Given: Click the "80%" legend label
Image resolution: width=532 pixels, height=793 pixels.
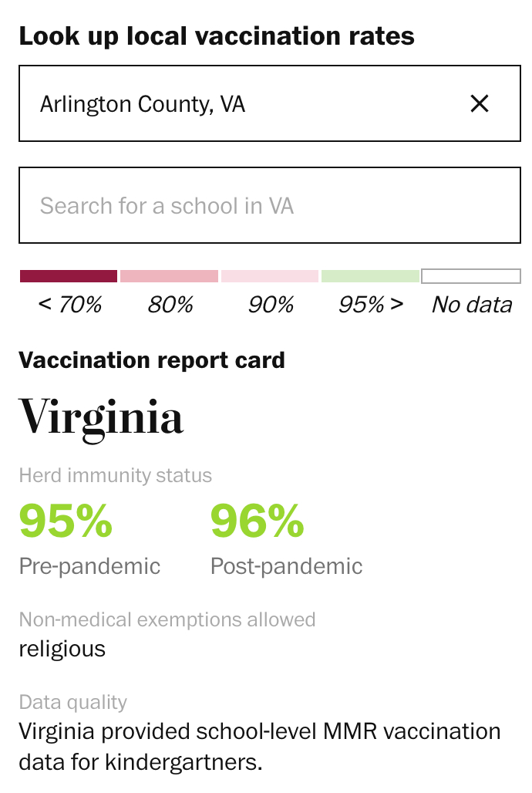Looking at the screenshot, I should click(x=170, y=305).
